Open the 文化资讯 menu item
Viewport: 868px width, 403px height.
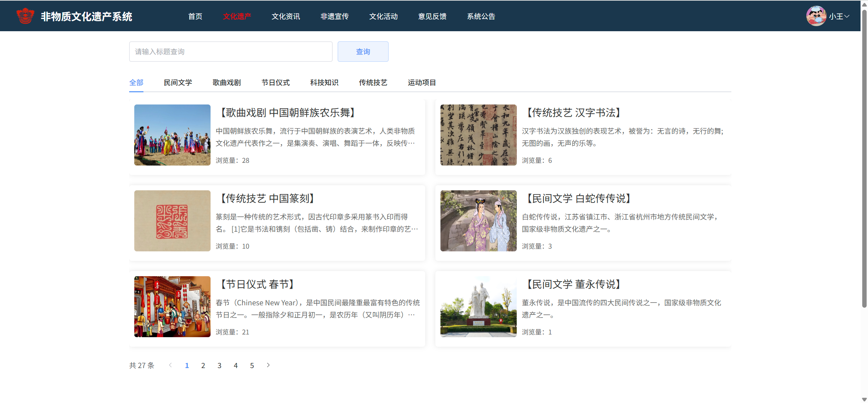tap(285, 16)
